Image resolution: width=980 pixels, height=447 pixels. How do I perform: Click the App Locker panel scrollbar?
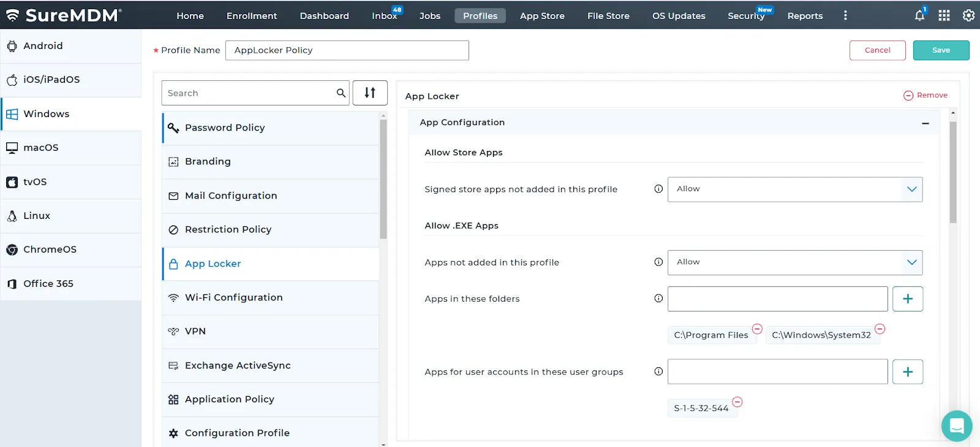pyautogui.click(x=953, y=172)
